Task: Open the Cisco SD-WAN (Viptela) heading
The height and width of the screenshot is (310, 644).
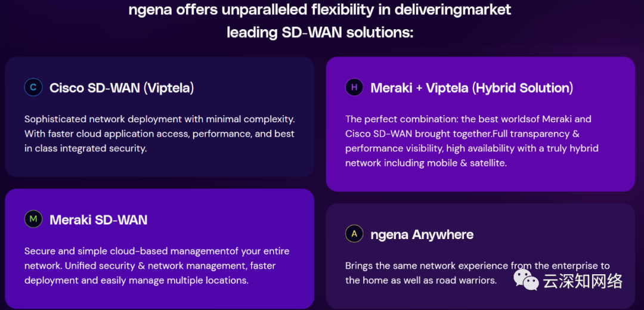Action: 122,88
